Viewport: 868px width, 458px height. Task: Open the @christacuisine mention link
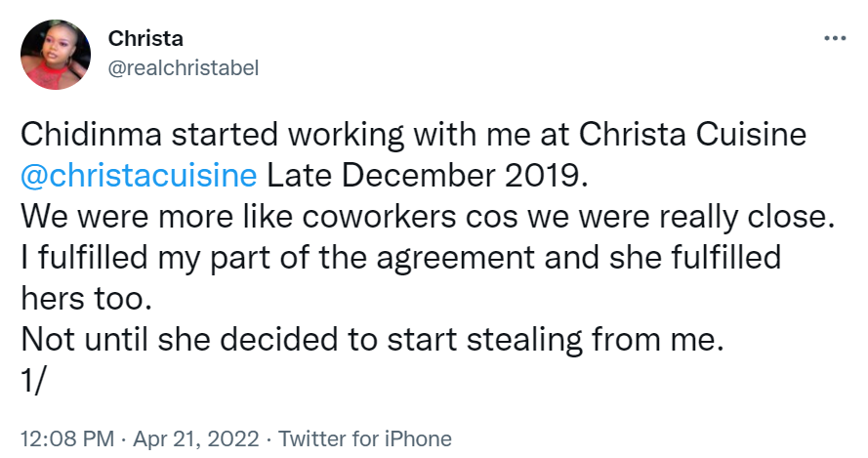[x=139, y=177]
